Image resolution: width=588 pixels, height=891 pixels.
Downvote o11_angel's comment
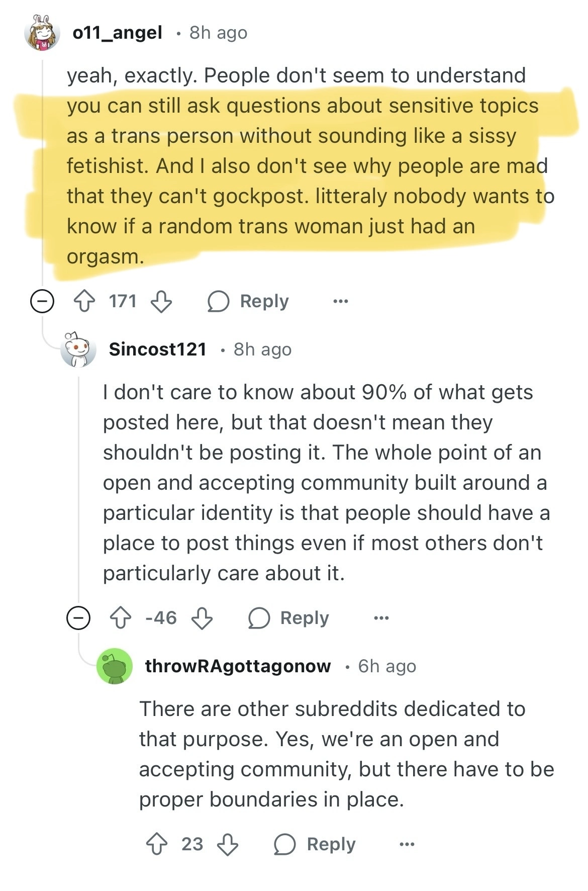(161, 302)
